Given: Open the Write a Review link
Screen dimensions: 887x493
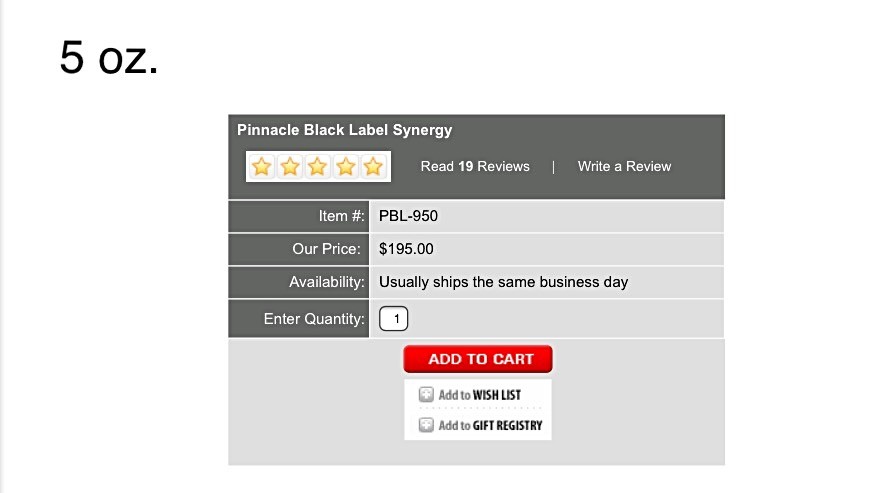Looking at the screenshot, I should tap(624, 166).
